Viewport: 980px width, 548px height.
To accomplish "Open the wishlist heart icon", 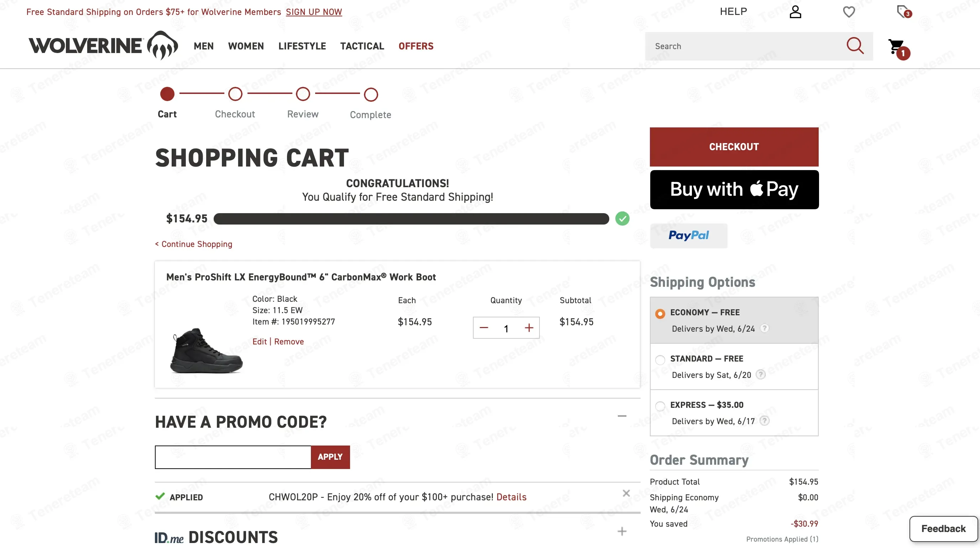I will coord(849,12).
